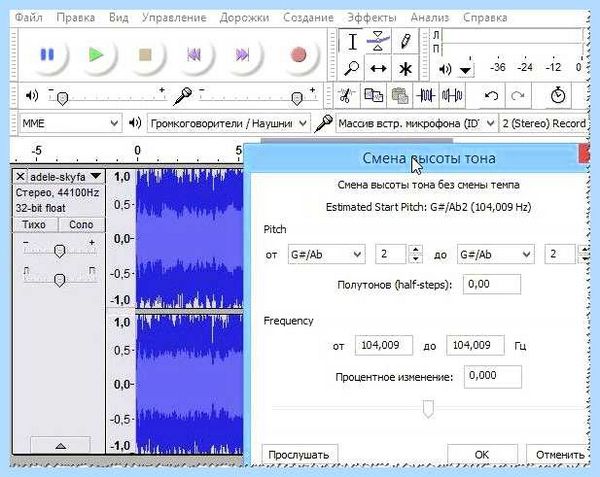
Task: Select the Multi-tool asterisk icon
Action: coord(405,69)
